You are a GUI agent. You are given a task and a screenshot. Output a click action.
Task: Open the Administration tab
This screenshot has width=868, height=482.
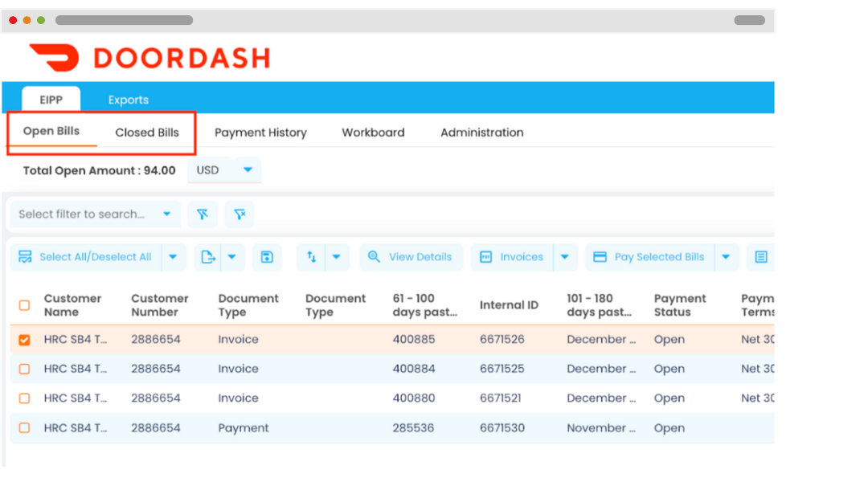click(482, 133)
